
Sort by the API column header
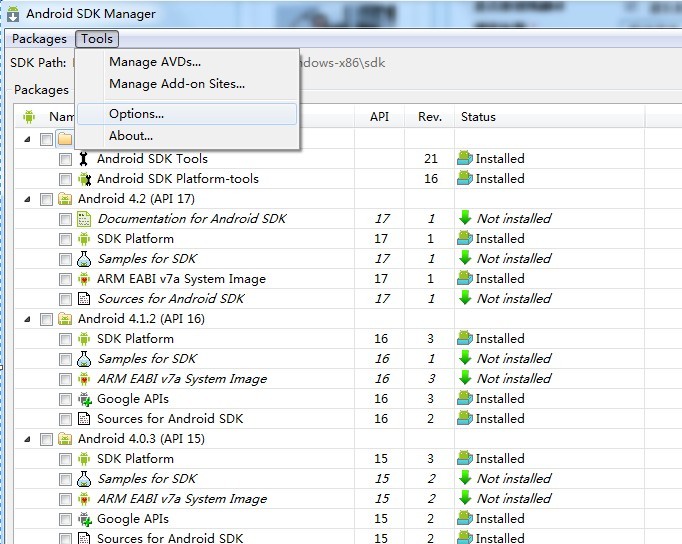(379, 117)
